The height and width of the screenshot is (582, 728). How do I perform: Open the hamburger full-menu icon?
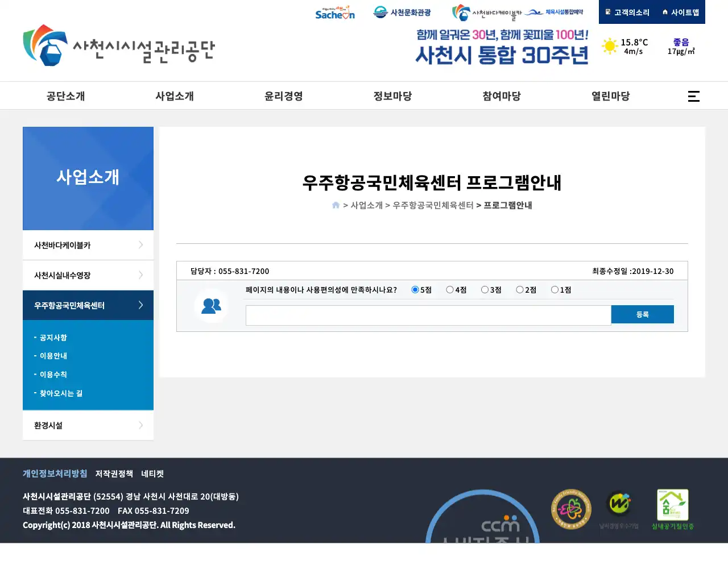693,96
